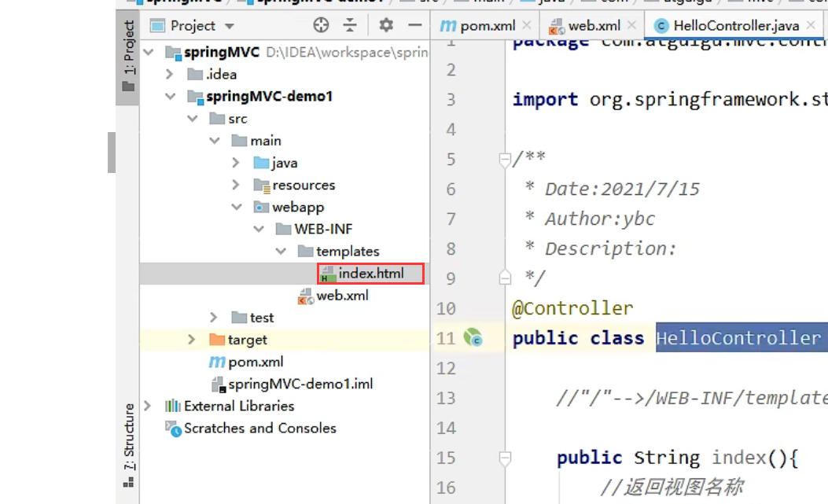
Task: Open the Project view dropdown
Action: pyautogui.click(x=230, y=26)
